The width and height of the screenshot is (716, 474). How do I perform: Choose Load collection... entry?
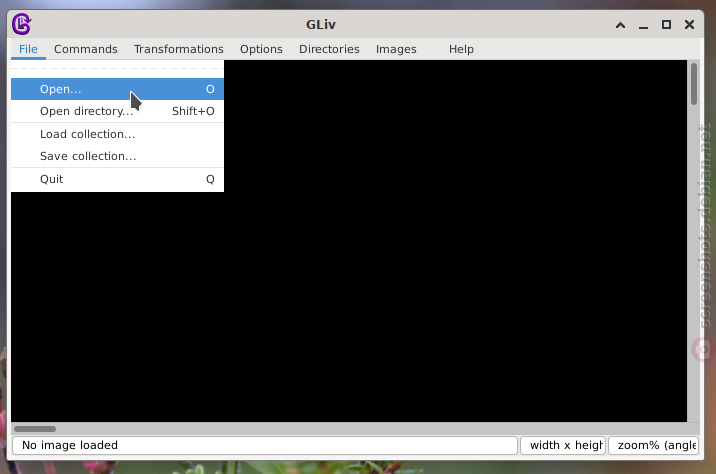pyautogui.click(x=117, y=134)
